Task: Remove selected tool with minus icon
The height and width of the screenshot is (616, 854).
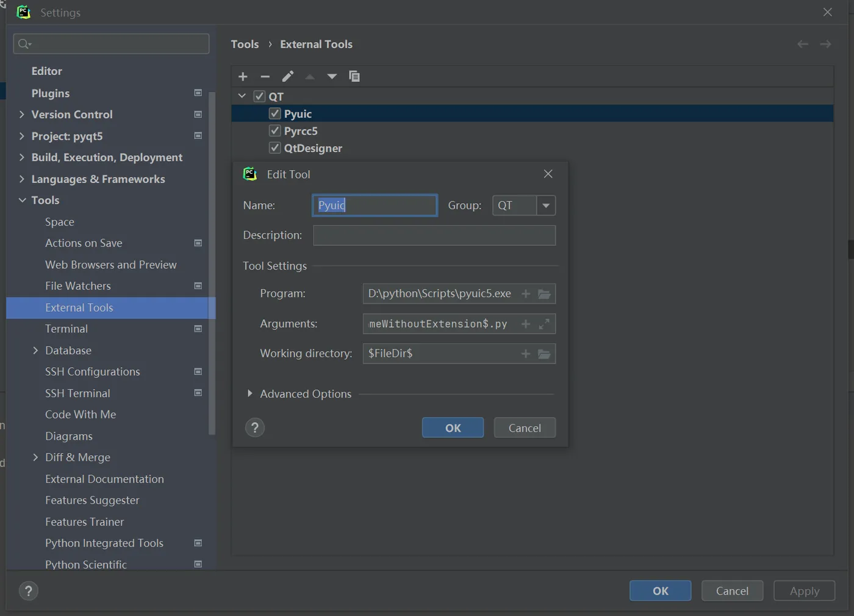Action: tap(265, 76)
